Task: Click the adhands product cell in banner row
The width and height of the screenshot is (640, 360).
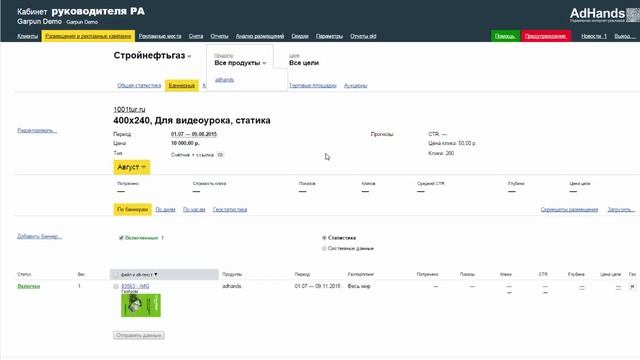Action: (x=232, y=286)
